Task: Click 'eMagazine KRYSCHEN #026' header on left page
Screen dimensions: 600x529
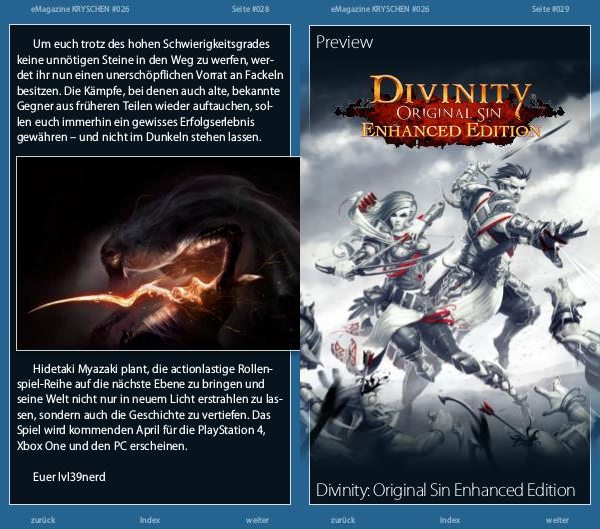Action: coord(80,9)
